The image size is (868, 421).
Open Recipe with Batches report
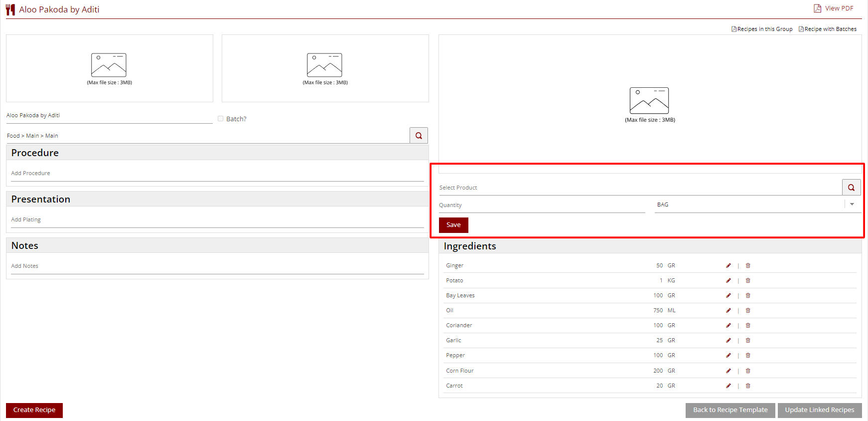pyautogui.click(x=828, y=29)
